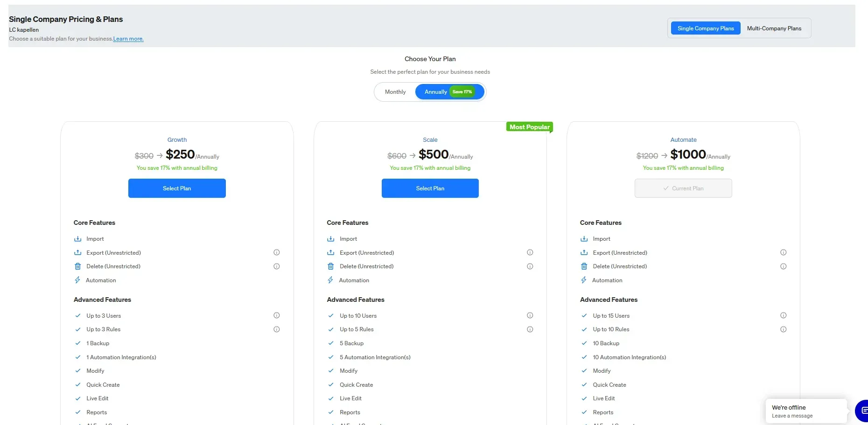Click info icon next to Up to 10 Rules
The height and width of the screenshot is (425, 868).
[783, 329]
